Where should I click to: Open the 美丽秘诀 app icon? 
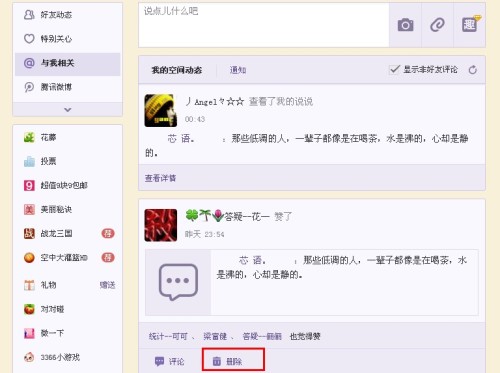point(29,209)
